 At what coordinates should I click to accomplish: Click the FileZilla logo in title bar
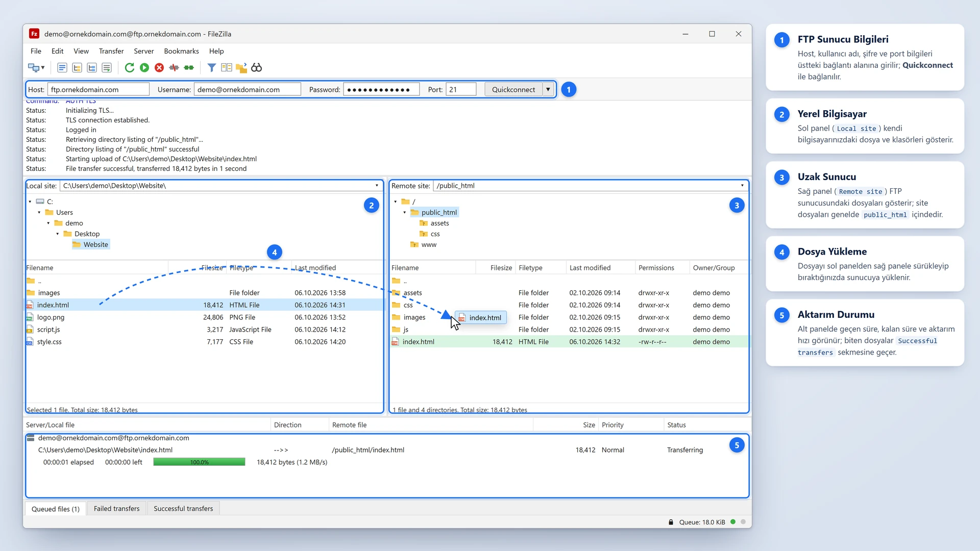(x=34, y=34)
